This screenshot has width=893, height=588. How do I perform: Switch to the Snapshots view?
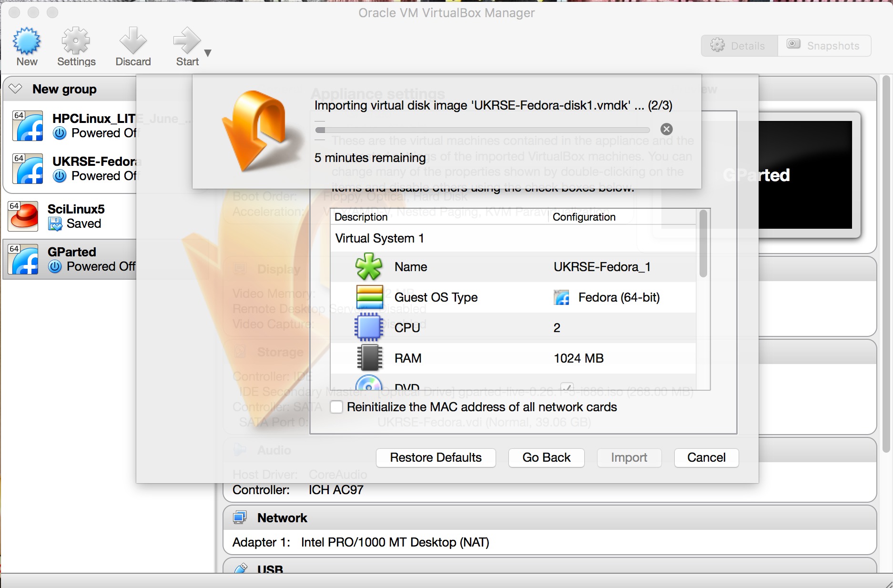(x=824, y=46)
